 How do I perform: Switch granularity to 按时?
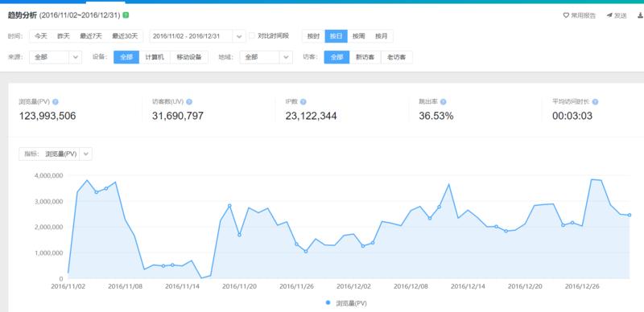(x=313, y=36)
